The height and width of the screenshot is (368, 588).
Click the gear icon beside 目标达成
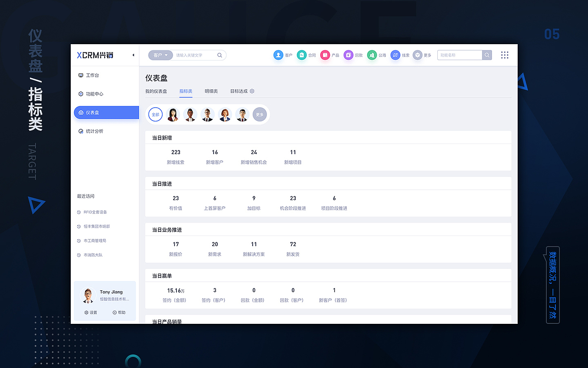252,91
